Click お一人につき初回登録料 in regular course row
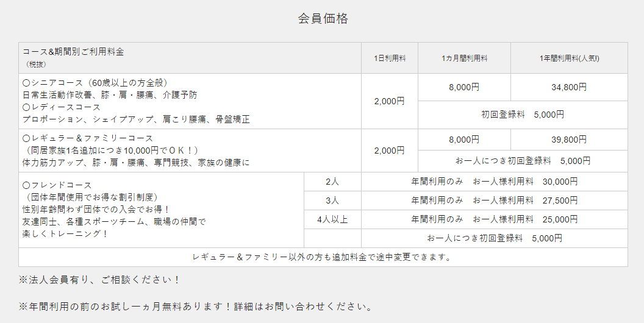Viewport: 644px width, 323px height. click(523, 161)
